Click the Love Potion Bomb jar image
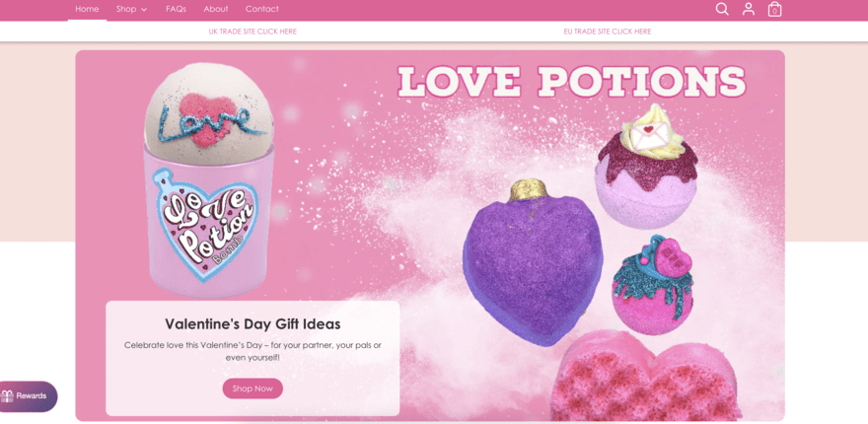Viewport: 868px width, 424px height. coord(208,179)
